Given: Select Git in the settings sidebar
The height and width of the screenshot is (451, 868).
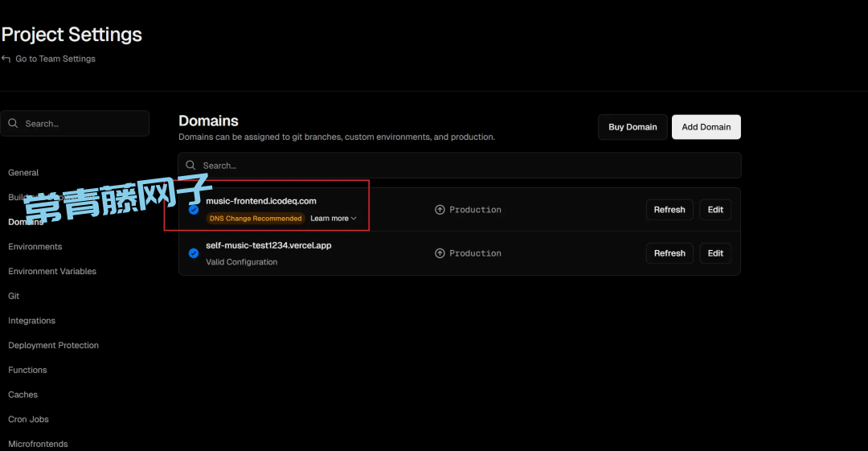Looking at the screenshot, I should click(14, 296).
